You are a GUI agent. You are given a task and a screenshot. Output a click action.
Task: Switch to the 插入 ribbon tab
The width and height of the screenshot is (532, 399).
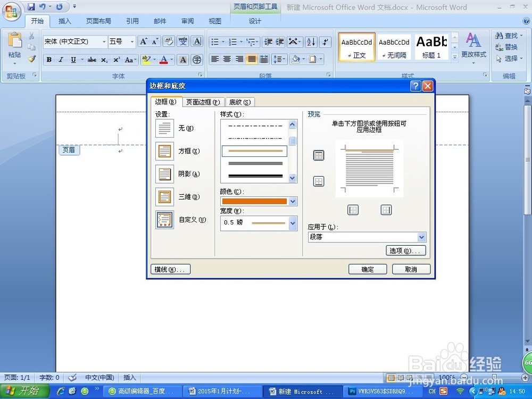64,21
